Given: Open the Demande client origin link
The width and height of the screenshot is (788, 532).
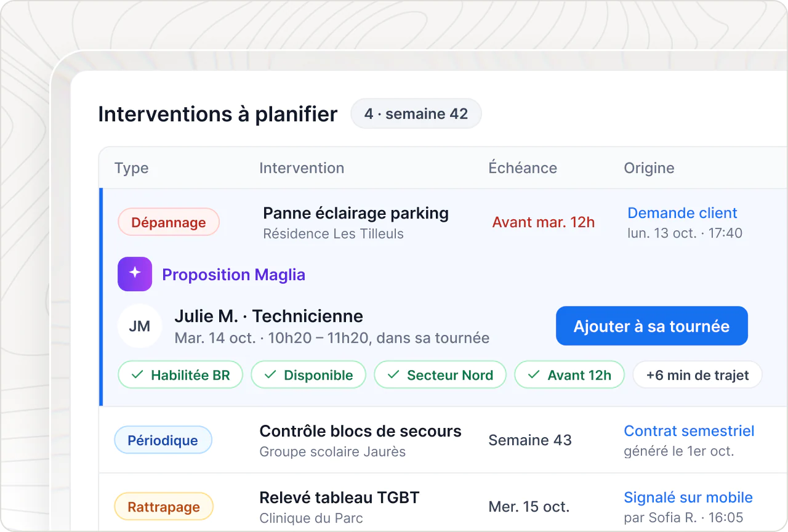Looking at the screenshot, I should pos(682,213).
